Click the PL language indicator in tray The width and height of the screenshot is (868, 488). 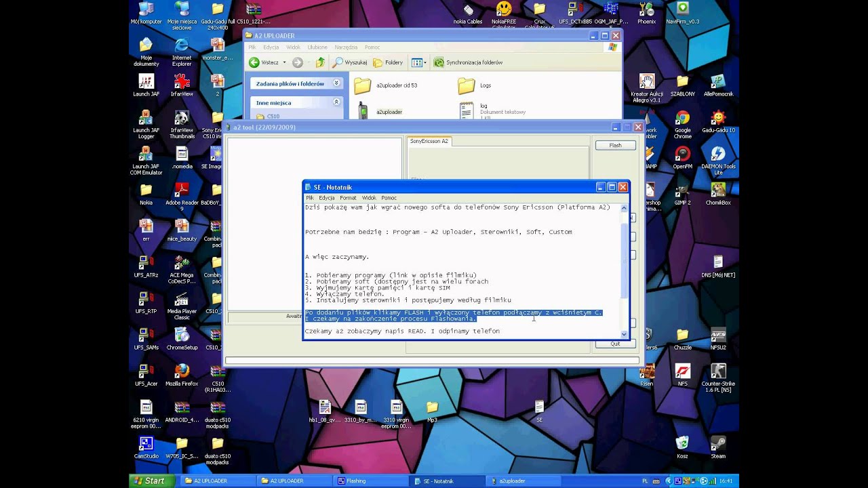(x=644, y=481)
